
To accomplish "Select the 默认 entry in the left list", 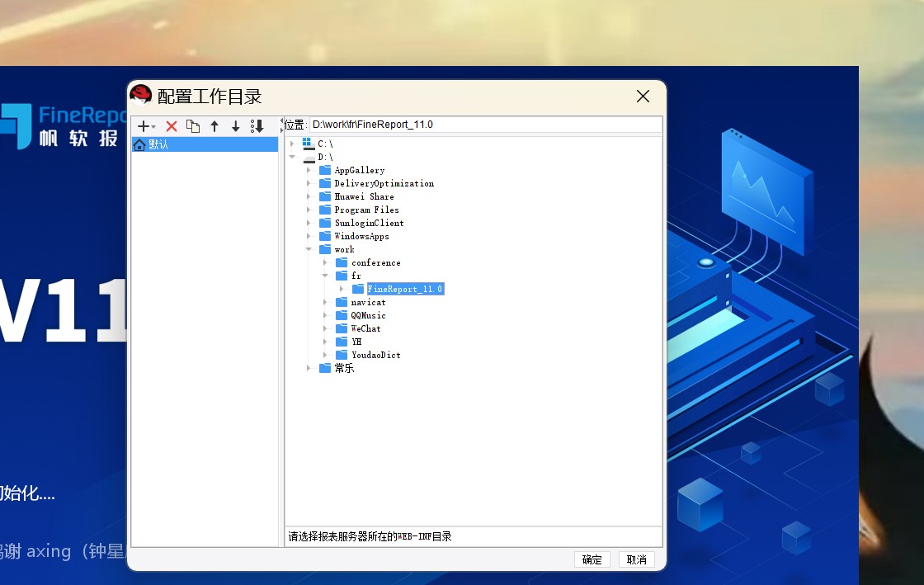I will 205,145.
